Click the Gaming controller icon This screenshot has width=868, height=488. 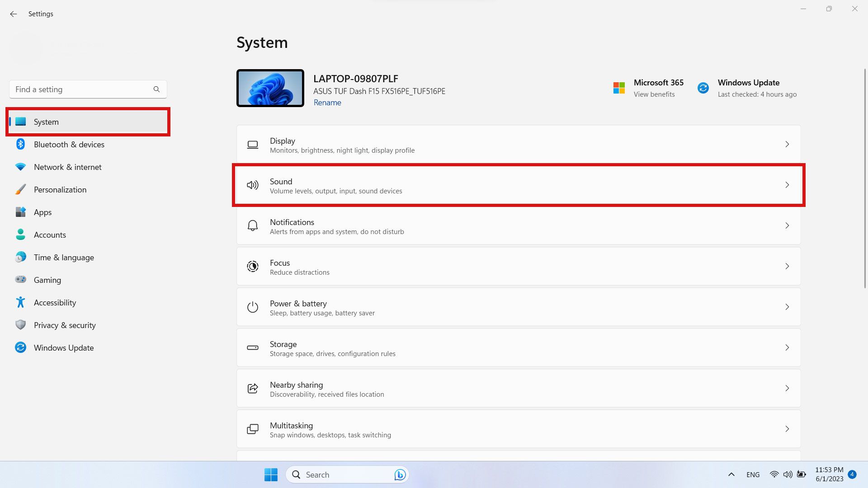click(21, 280)
